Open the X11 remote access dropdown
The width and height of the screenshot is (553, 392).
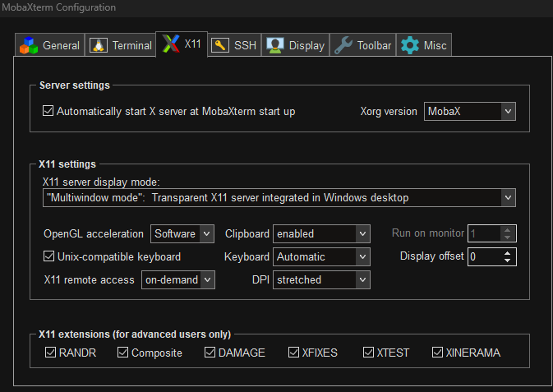pos(177,280)
